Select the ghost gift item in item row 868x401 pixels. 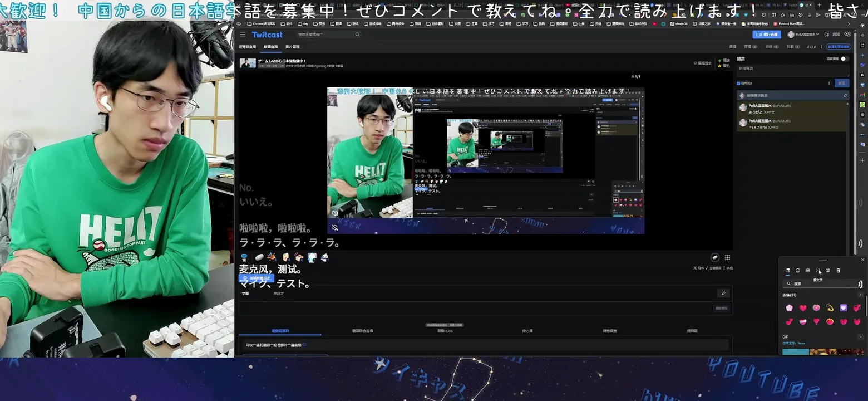click(x=325, y=257)
